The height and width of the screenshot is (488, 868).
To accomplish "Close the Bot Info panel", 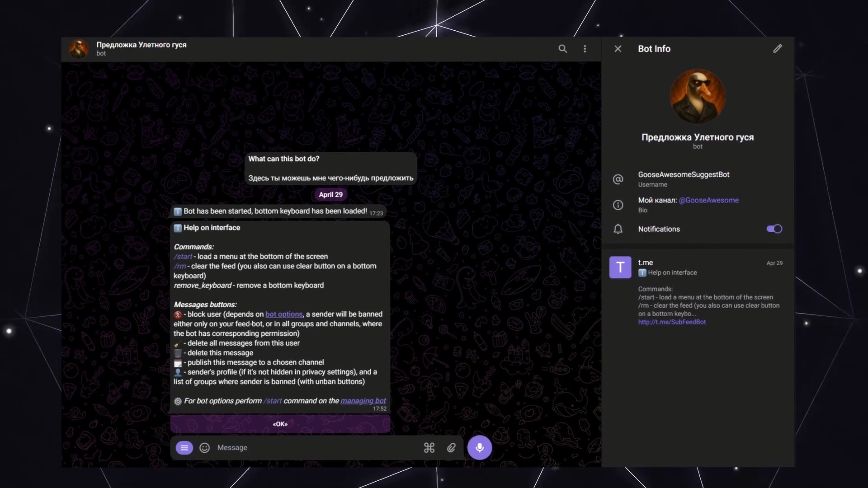I will coord(618,49).
